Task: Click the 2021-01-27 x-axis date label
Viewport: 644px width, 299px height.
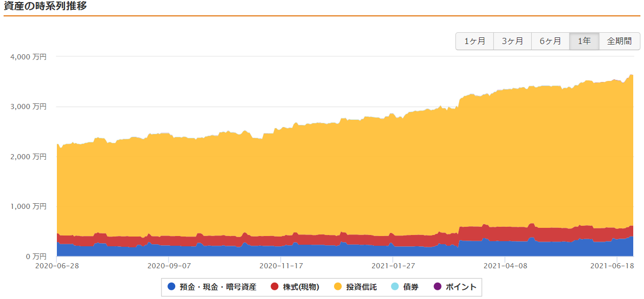Action: [393, 266]
